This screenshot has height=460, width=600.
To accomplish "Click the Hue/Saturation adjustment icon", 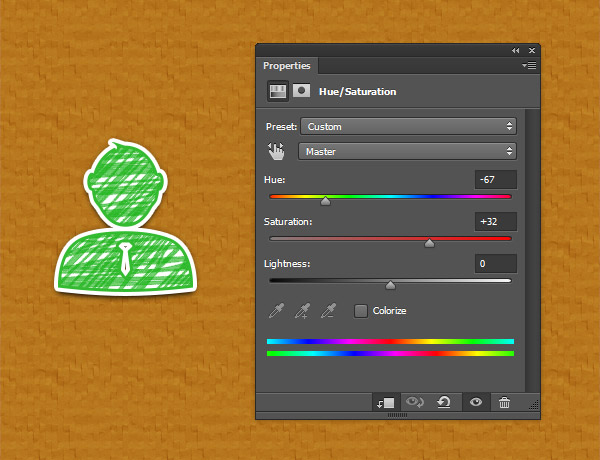I will (x=278, y=91).
